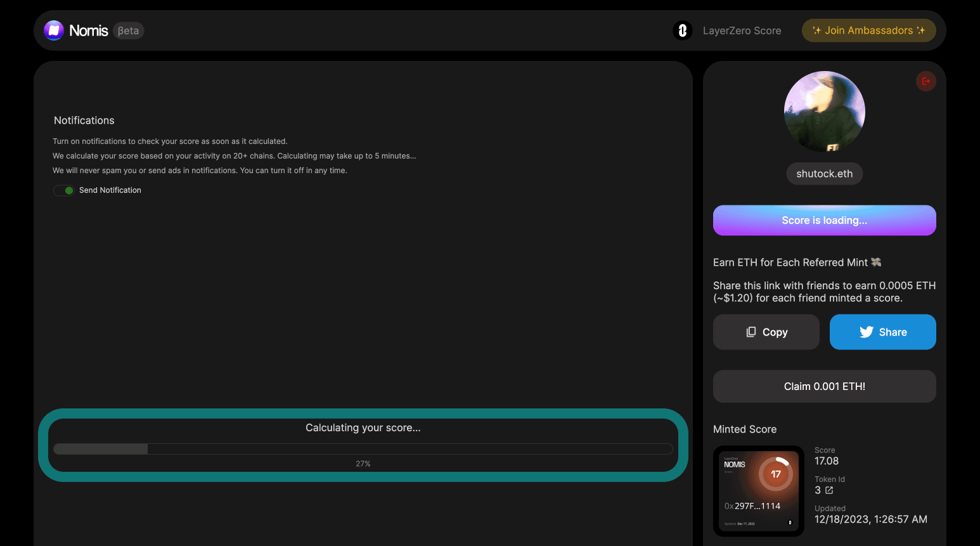The width and height of the screenshot is (980, 546).
Task: Click the score ring showing 17
Action: click(776, 474)
